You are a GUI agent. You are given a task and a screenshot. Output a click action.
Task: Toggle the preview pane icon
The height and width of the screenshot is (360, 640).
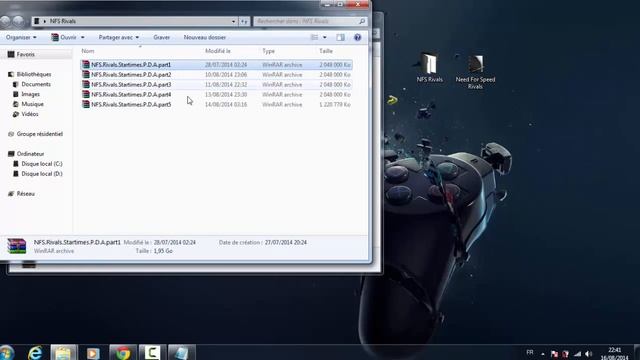340,37
